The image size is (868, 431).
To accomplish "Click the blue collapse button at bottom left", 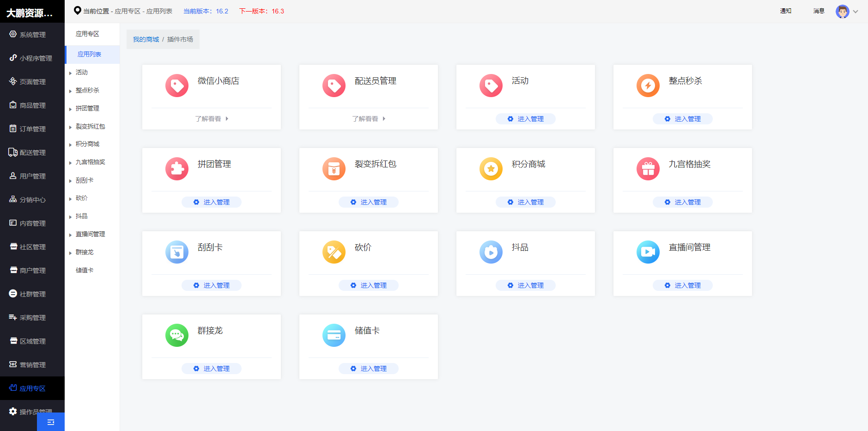I will click(51, 422).
